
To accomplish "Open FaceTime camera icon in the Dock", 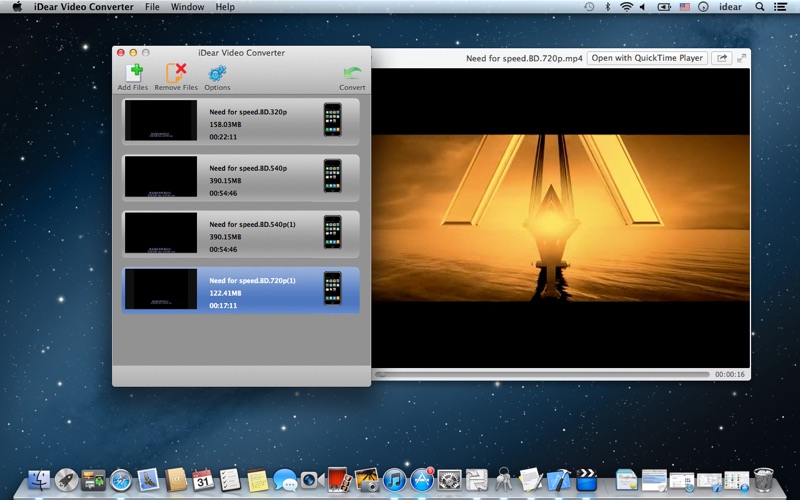I will pos(312,480).
